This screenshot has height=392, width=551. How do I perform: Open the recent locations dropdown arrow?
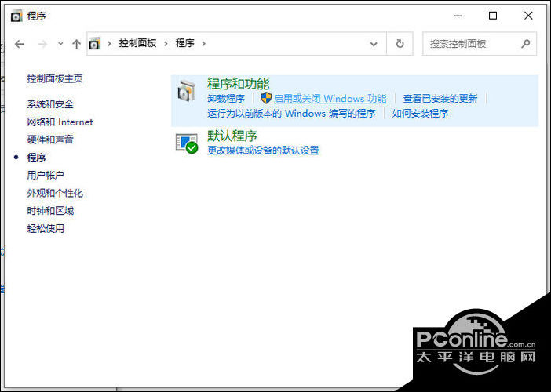tap(60, 44)
